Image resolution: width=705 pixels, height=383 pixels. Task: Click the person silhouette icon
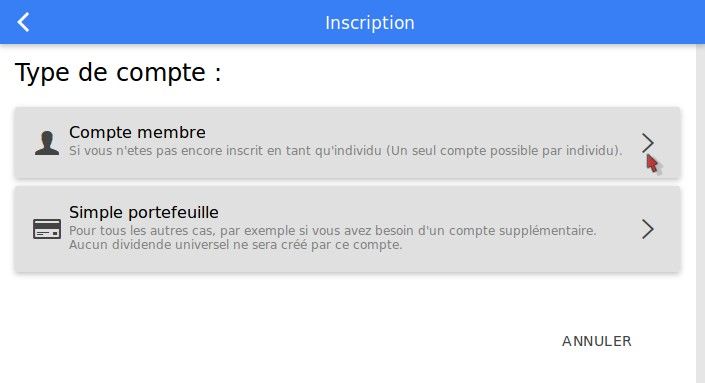(47, 143)
